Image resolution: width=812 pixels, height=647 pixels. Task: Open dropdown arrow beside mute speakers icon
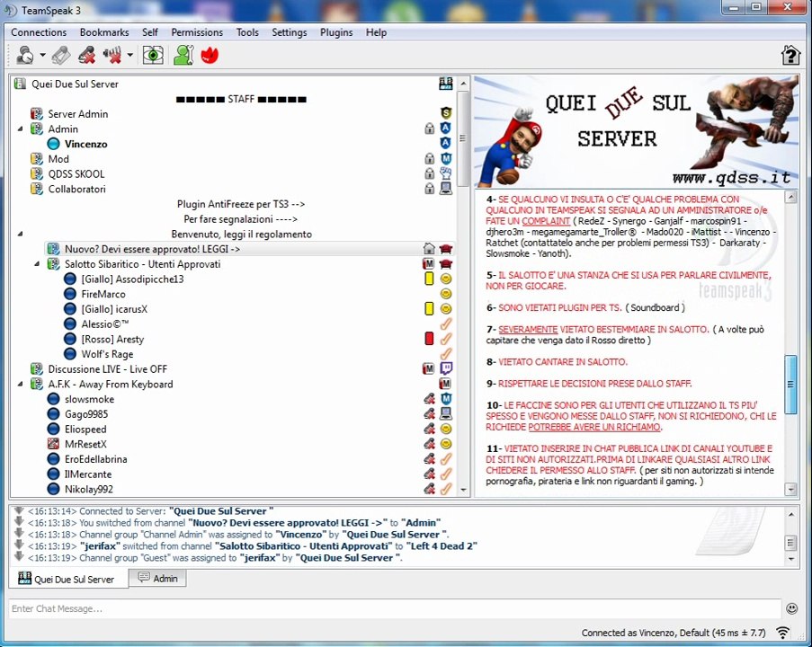click(130, 55)
